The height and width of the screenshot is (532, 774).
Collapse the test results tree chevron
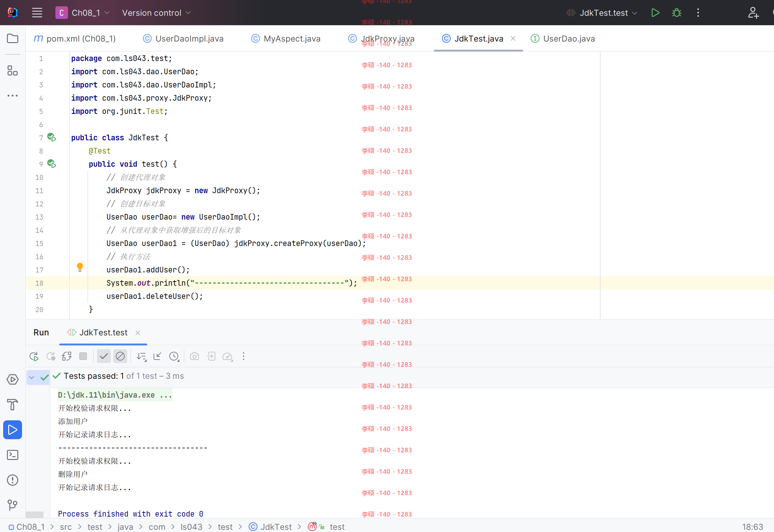31,377
